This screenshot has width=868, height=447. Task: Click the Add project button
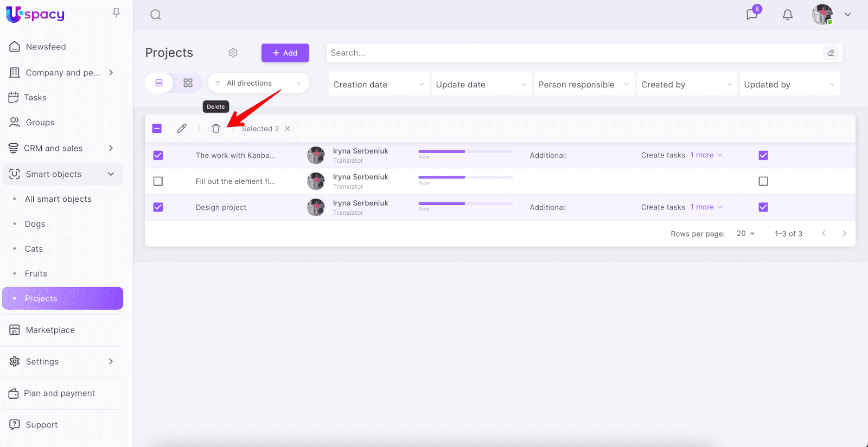coord(285,53)
